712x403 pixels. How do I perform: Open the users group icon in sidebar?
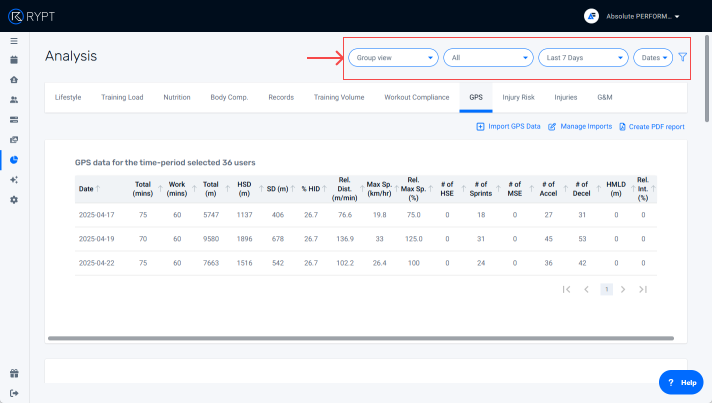(x=14, y=100)
